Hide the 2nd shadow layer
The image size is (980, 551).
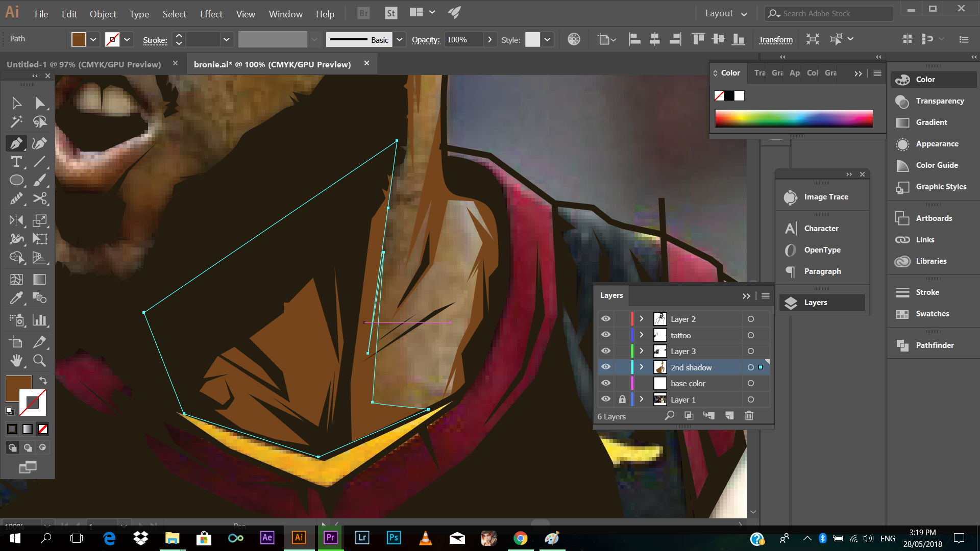[x=606, y=367]
